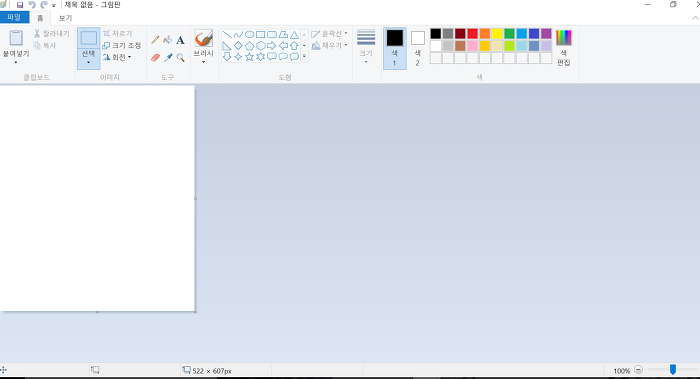Click the Undo arrow in title bar

[x=32, y=5]
